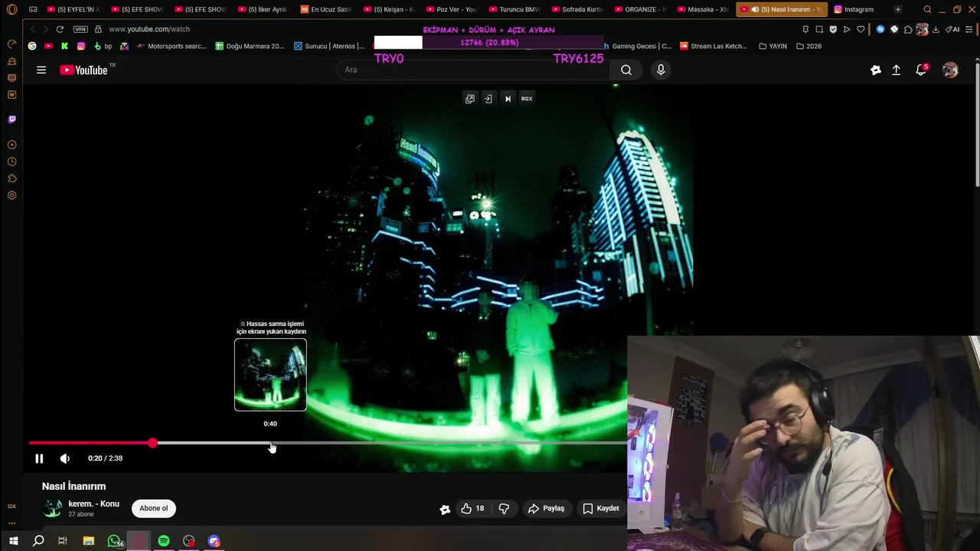The image size is (980, 551).
Task: Open the sidebar player icon
Action: [11, 145]
